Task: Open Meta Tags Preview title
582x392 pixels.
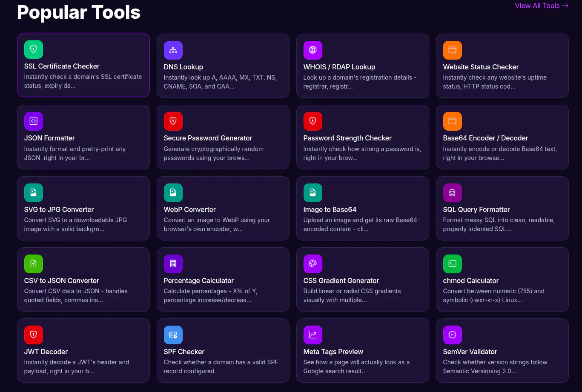Action: coord(333,352)
